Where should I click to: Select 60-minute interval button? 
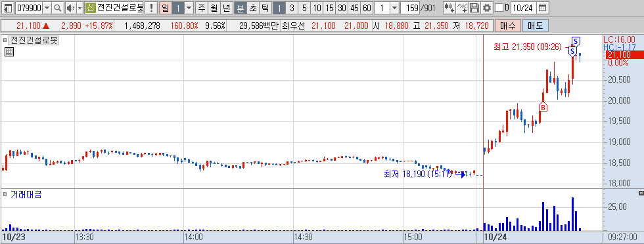[x=367, y=8]
